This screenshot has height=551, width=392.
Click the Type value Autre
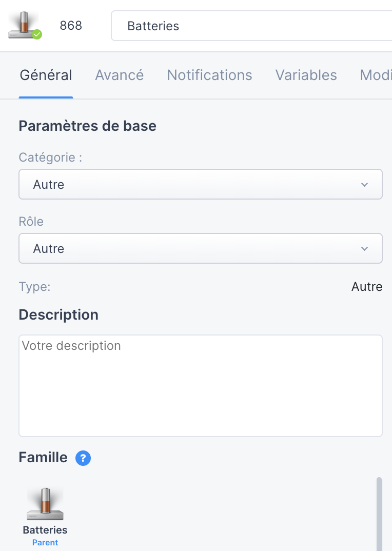click(x=367, y=287)
